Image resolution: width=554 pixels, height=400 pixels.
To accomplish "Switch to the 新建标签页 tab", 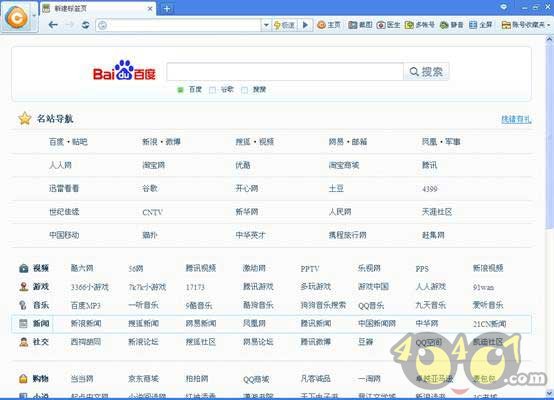I will (97, 8).
